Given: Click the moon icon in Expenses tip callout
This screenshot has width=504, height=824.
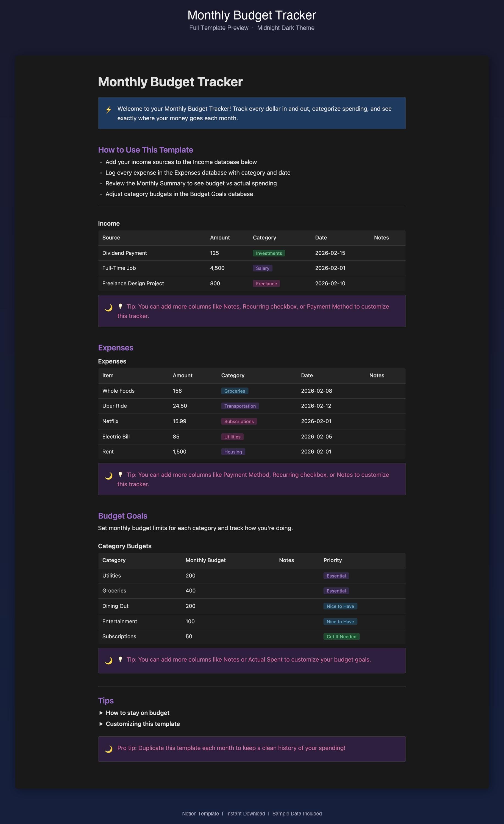Looking at the screenshot, I should (108, 476).
